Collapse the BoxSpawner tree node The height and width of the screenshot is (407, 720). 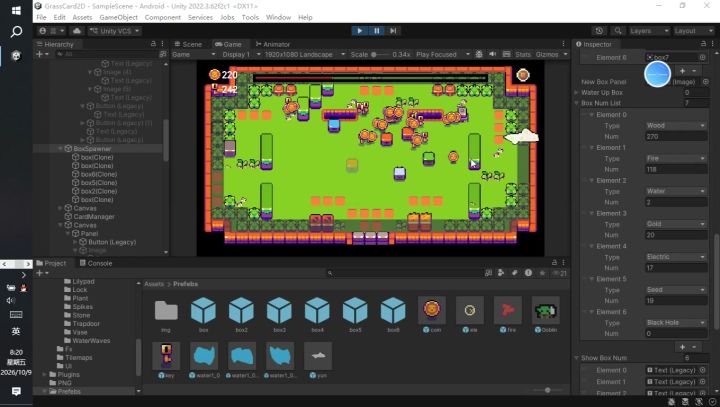click(60, 148)
